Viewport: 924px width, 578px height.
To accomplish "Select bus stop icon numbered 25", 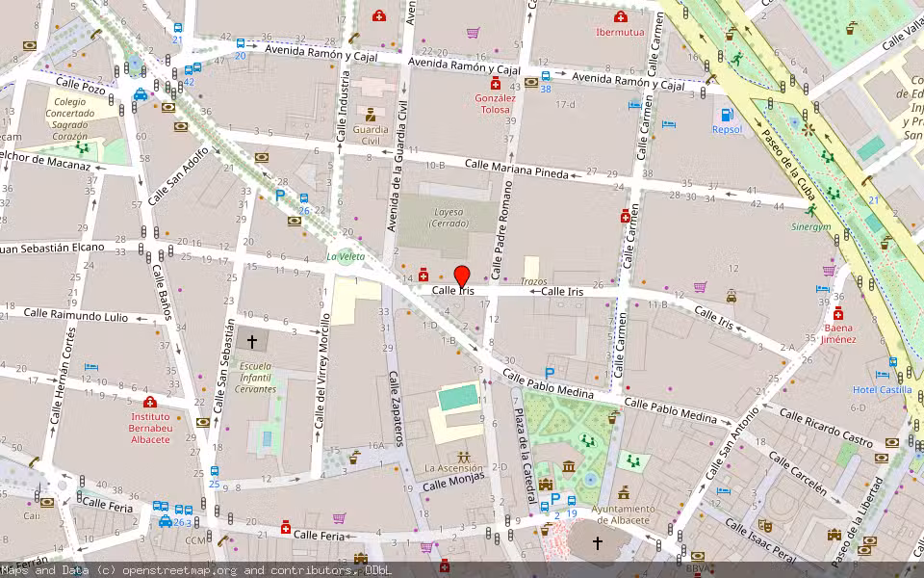I will (x=215, y=471).
